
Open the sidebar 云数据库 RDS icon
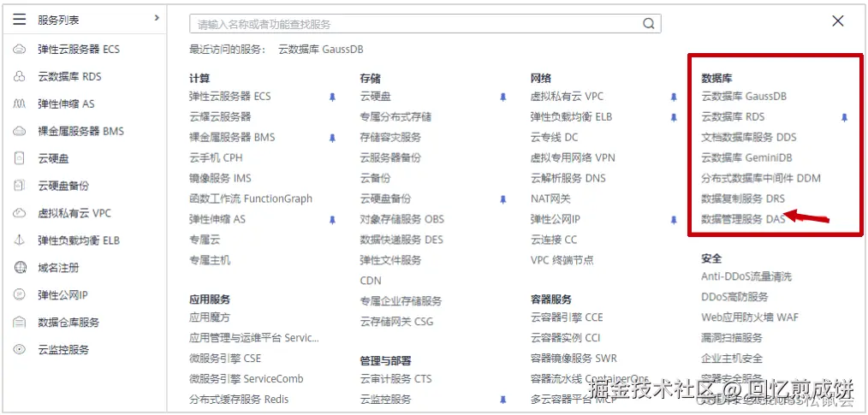(x=20, y=76)
